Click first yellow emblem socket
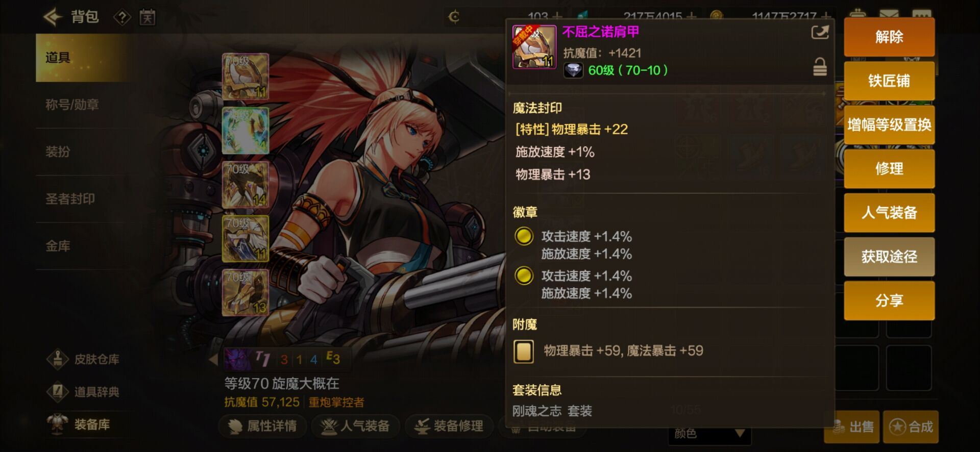980x452 pixels. pos(524,236)
